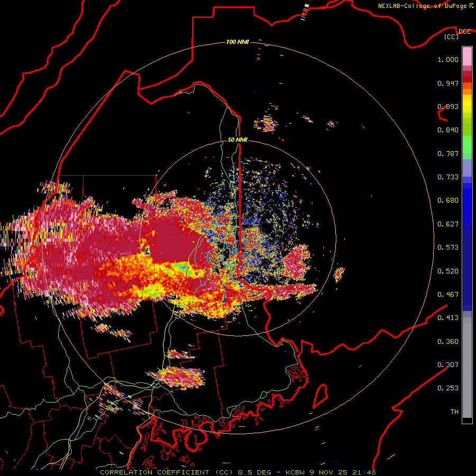Screen dimensions: 476x476
Task: Click the 100 NMI range ring label
Action: [x=237, y=42]
